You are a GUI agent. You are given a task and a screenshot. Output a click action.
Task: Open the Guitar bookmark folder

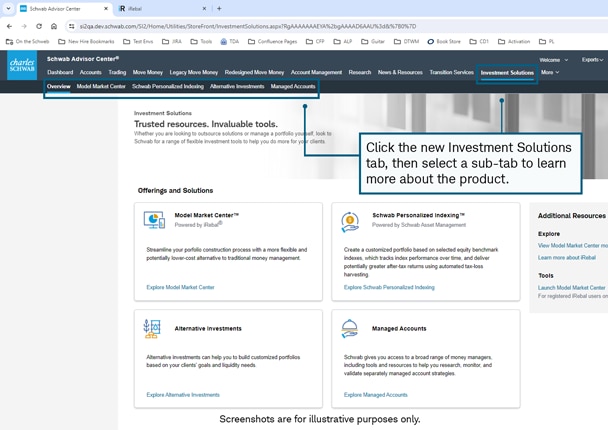(373, 41)
